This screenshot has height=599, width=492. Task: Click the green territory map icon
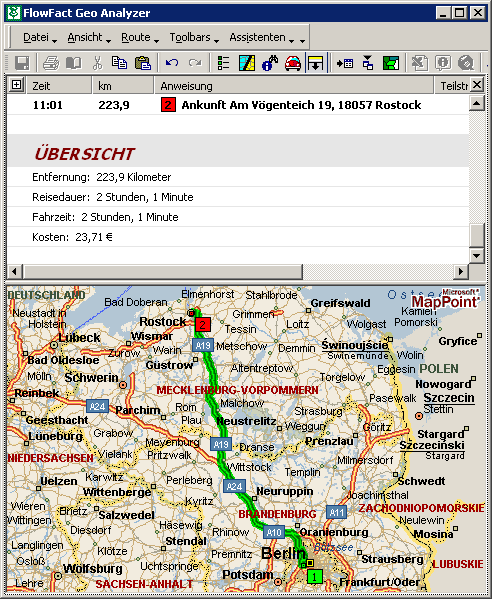(390, 63)
